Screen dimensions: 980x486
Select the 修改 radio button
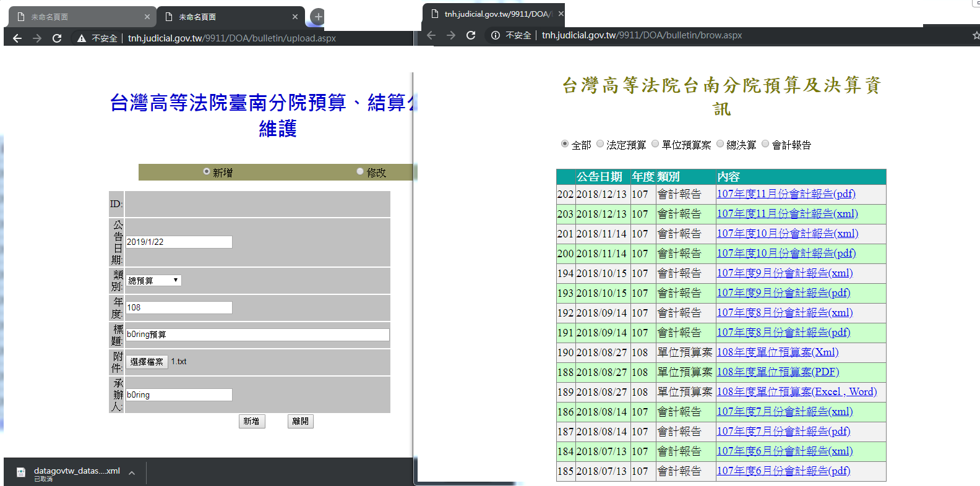pos(360,171)
